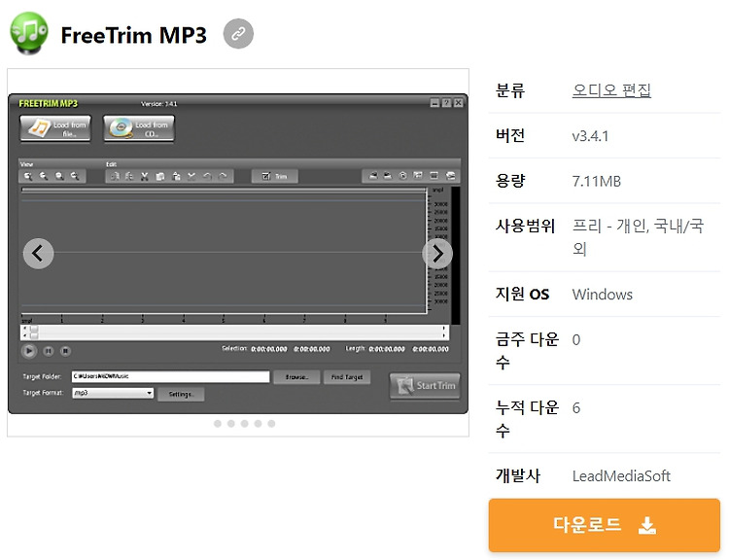Select the scissors Cut icon in Edit toolbar
The image size is (729, 560).
coord(145,176)
